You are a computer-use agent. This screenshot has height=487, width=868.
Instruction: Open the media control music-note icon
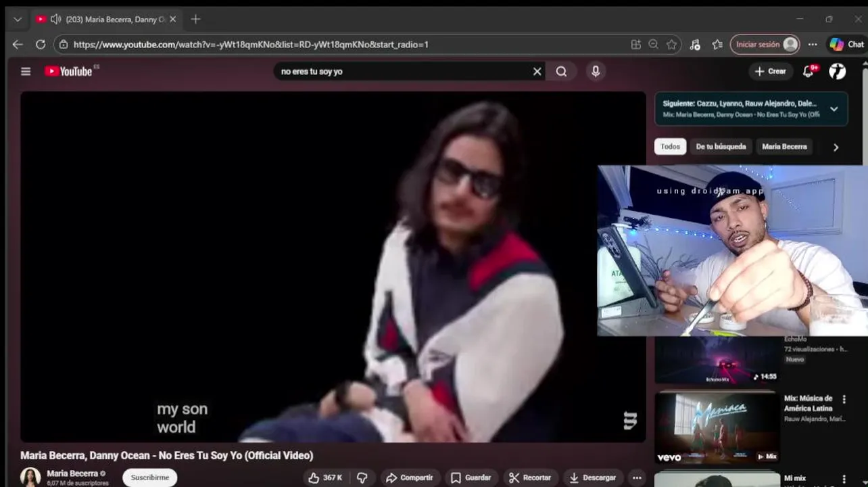click(695, 45)
